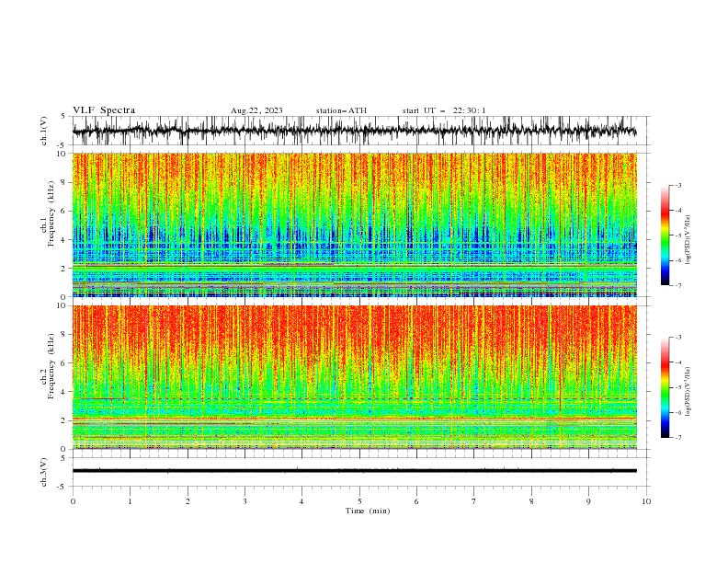728x563 pixels.
Task: Click inside the ch.2 spectrogram panel
Action: pos(354,377)
